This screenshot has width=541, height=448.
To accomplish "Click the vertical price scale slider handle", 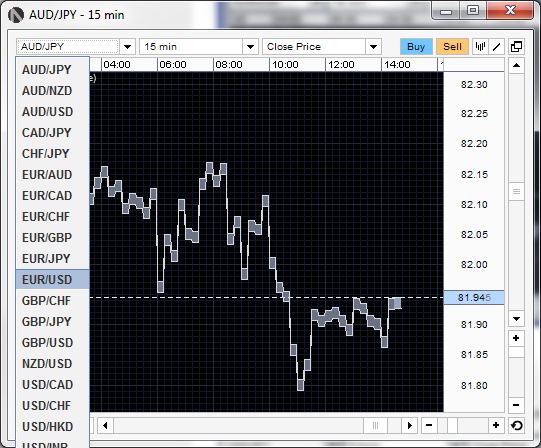I will point(516,191).
